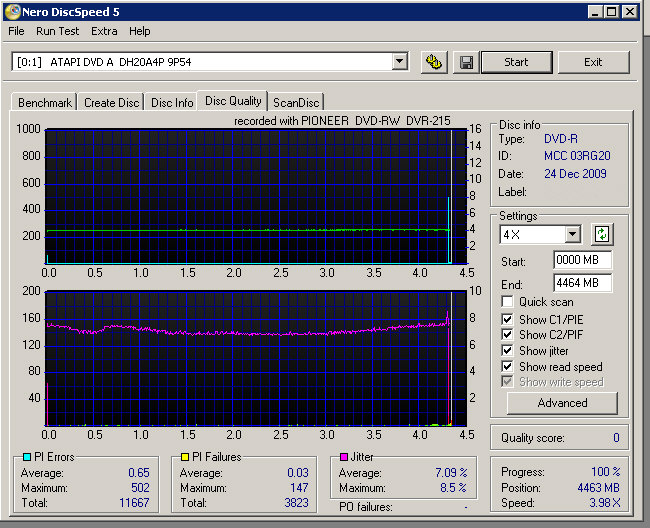Click PI Failures average 0.03
Image resolution: width=650 pixels, height=528 pixels.
(298, 473)
